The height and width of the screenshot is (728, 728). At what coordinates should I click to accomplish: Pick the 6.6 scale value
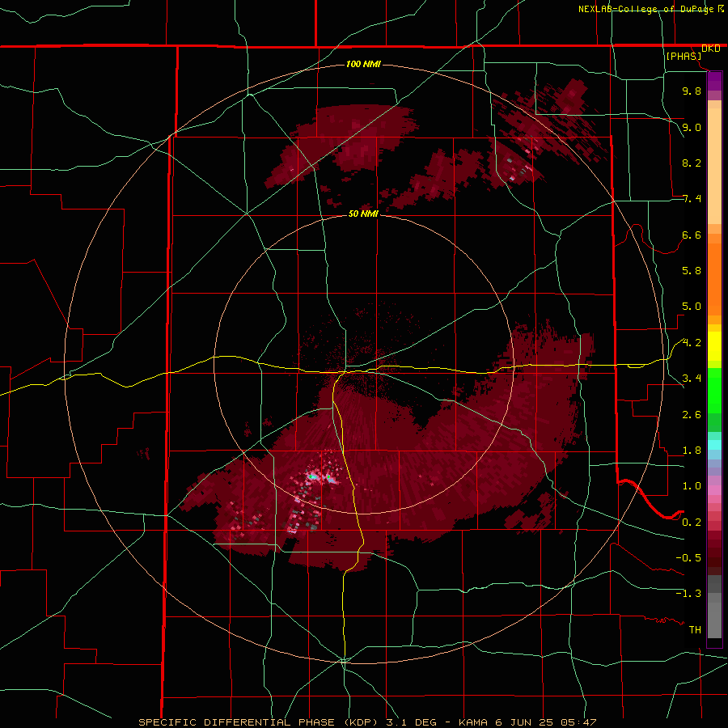[692, 235]
